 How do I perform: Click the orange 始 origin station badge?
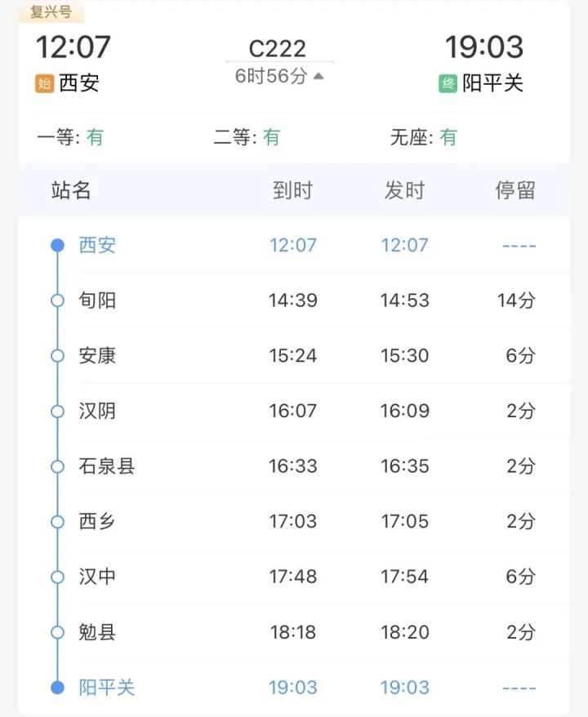tap(44, 83)
